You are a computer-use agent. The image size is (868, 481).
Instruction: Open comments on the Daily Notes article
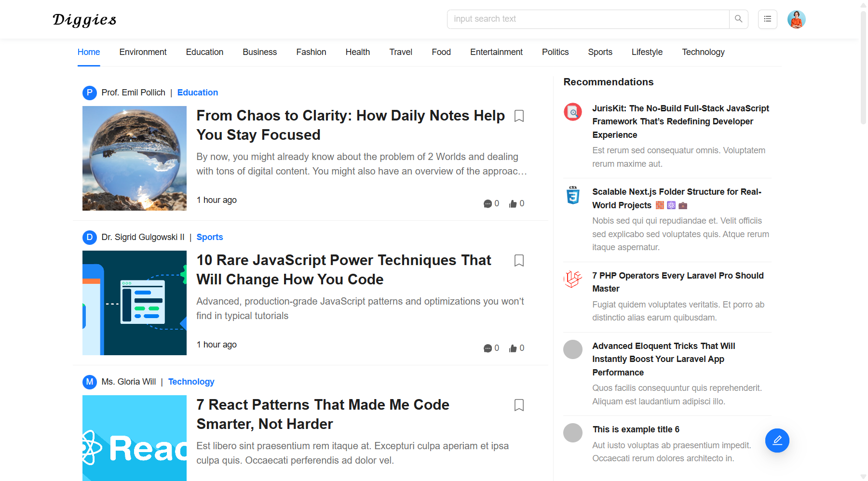click(x=488, y=204)
